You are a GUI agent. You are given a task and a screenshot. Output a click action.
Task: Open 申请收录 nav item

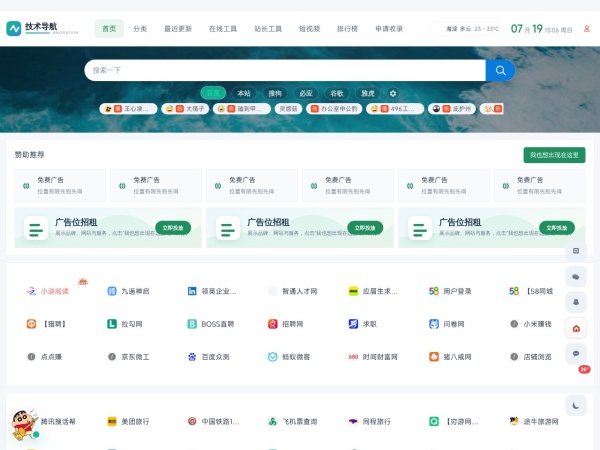tap(389, 29)
